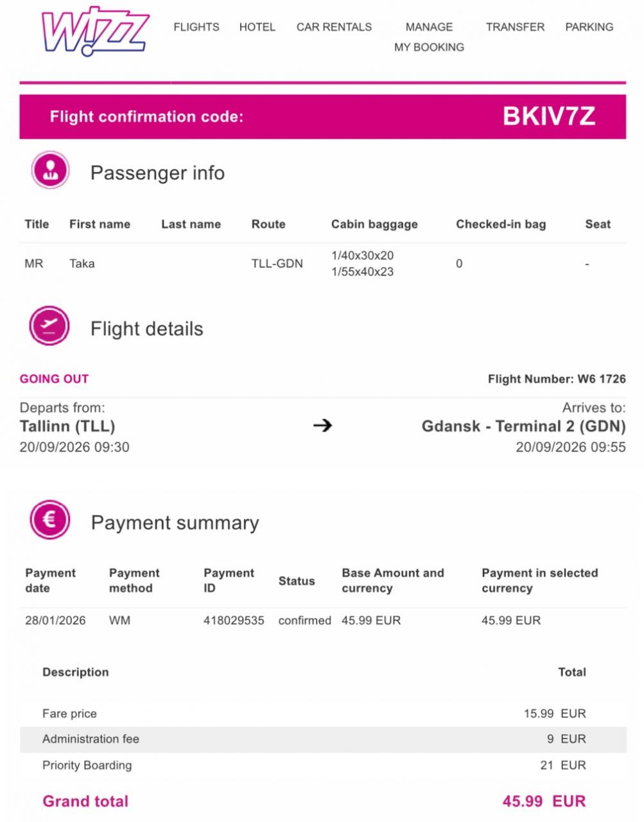Click payment ID 418029535
The height and width of the screenshot is (822, 644).
click(234, 620)
